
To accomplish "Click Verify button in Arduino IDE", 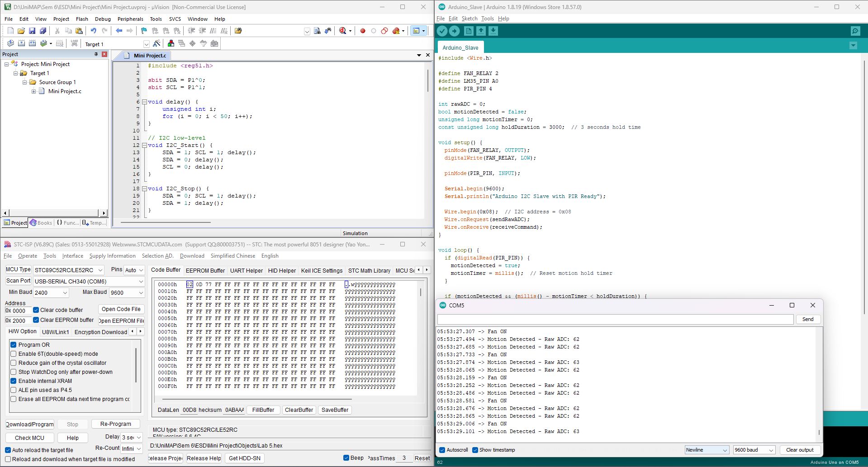I will point(442,31).
